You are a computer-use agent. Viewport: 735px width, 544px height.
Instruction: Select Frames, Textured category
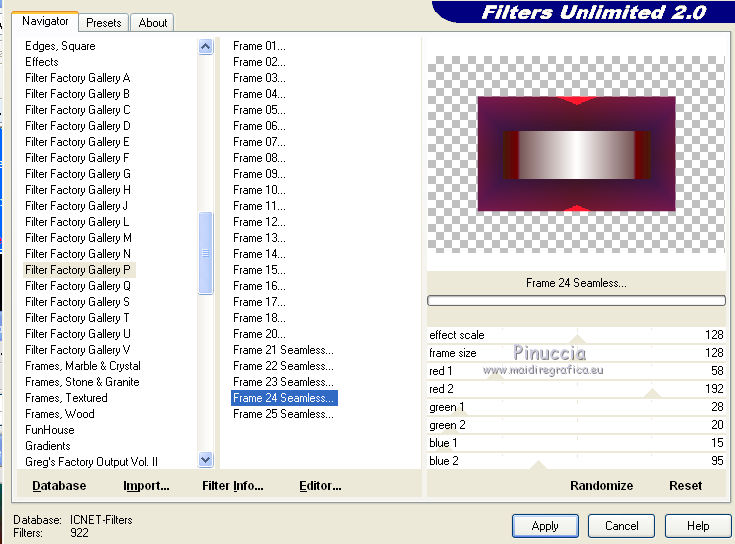pyautogui.click(x=67, y=398)
